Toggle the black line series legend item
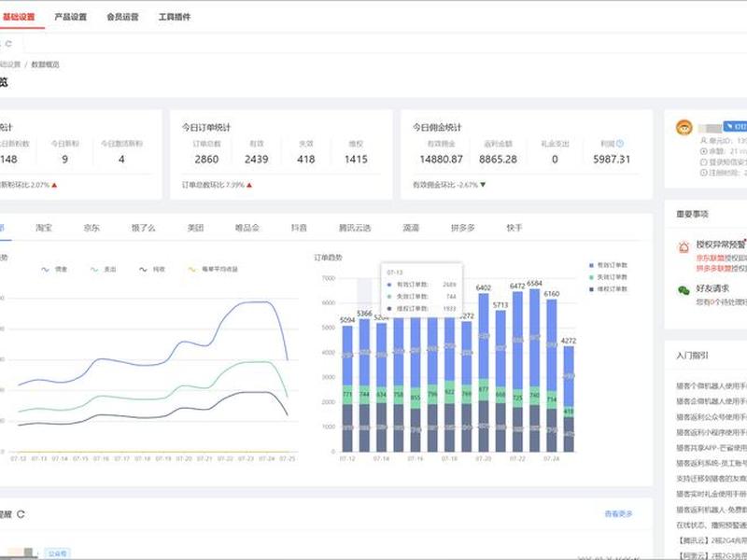 click(x=152, y=269)
